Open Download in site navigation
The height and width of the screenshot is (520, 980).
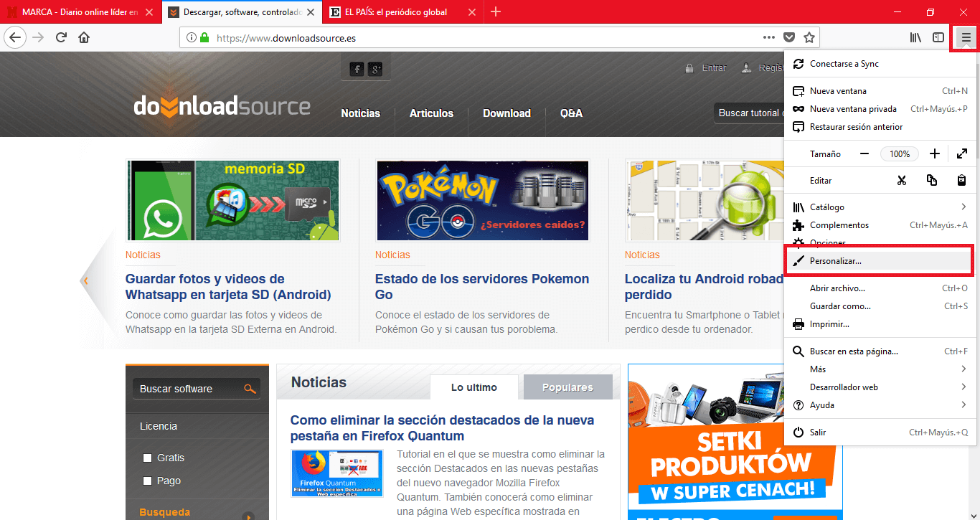coord(507,113)
